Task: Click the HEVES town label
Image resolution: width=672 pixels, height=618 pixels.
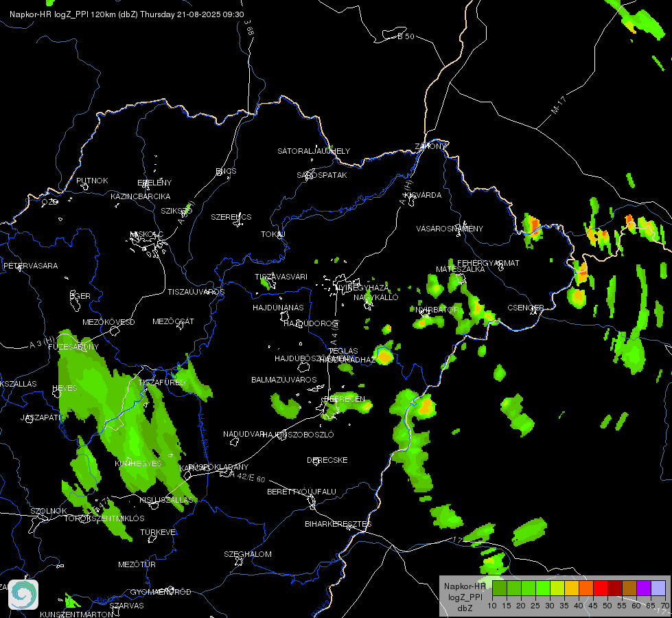Action: (x=65, y=388)
